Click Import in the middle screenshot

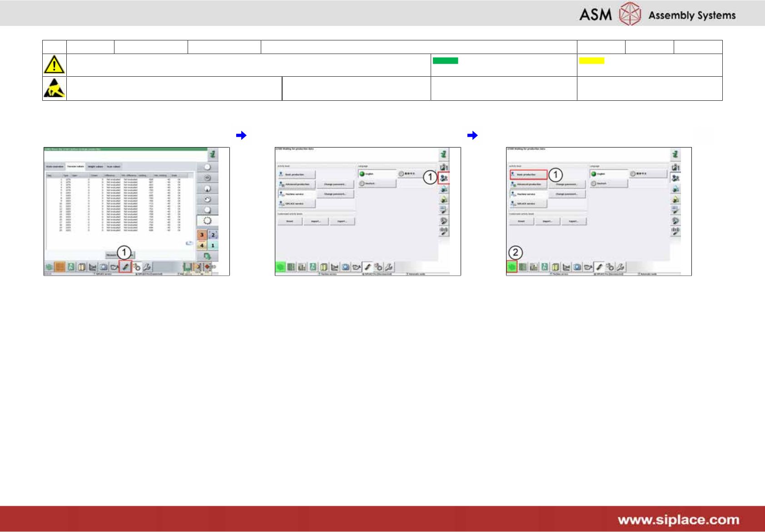316,221
